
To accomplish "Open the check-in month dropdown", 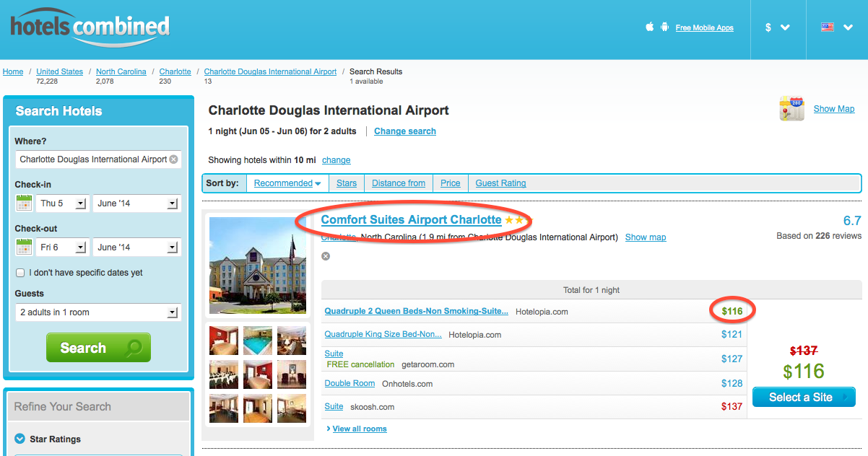I will [x=136, y=203].
